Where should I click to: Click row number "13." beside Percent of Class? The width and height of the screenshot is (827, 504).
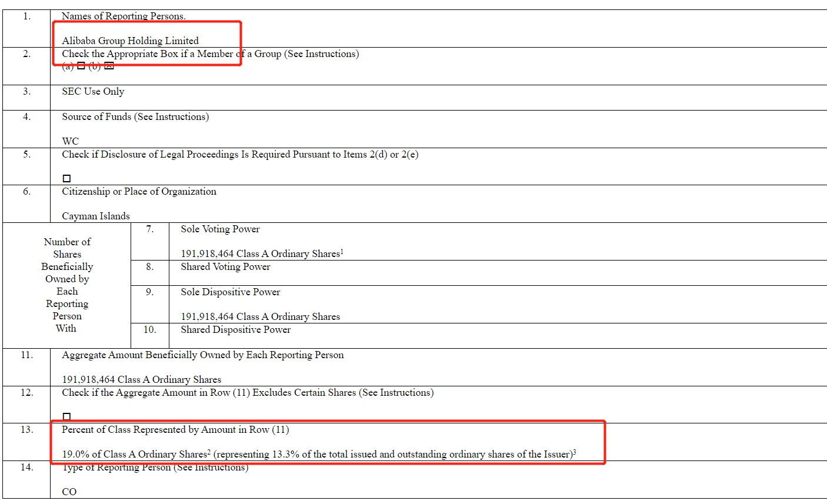[x=26, y=430]
